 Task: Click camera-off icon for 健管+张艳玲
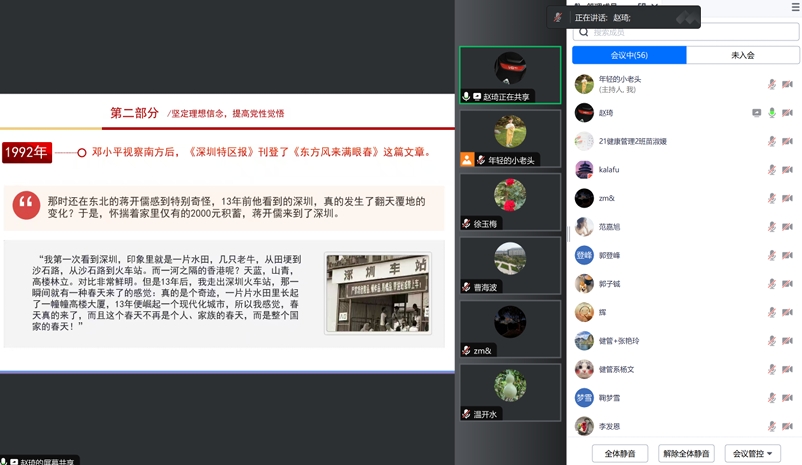pyautogui.click(x=787, y=341)
